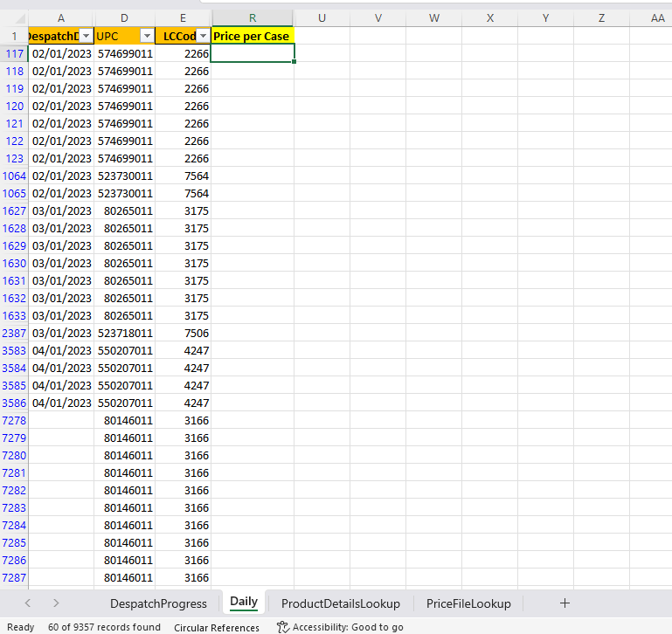The image size is (672, 634).
Task: Switch to the DespatchProgress sheet tab
Action: coord(158,603)
